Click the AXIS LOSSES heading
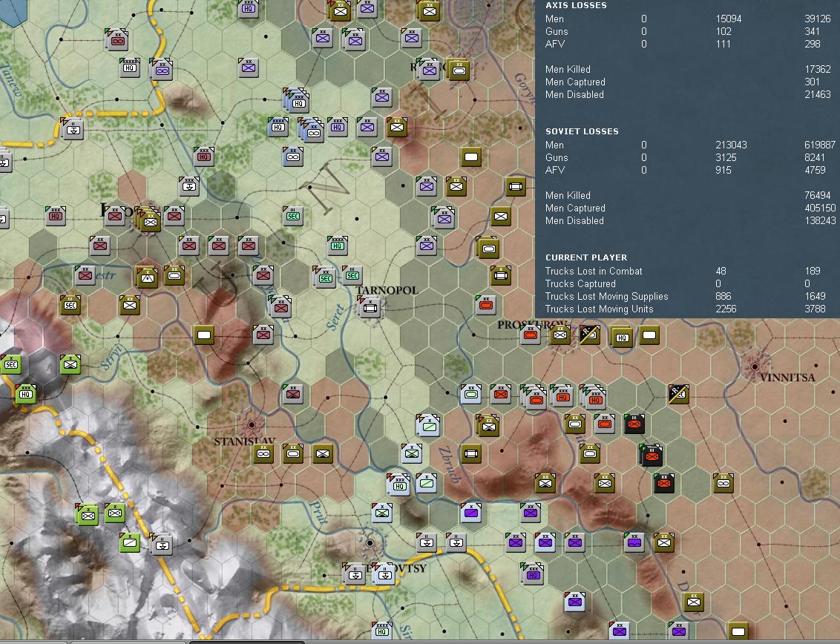 click(576, 5)
